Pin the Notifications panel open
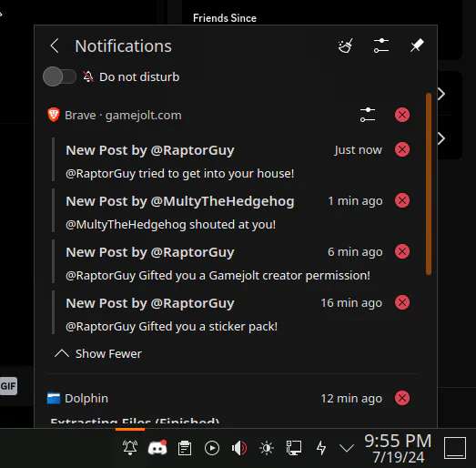The width and height of the screenshot is (476, 468). 417,46
